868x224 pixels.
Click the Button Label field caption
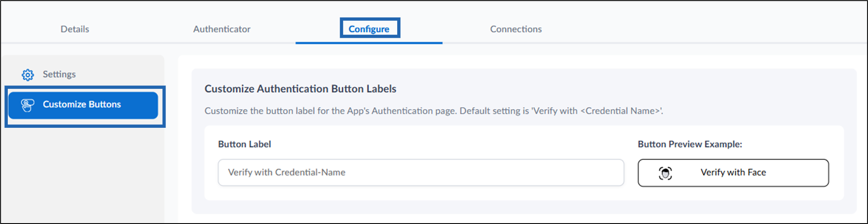pyautogui.click(x=244, y=144)
